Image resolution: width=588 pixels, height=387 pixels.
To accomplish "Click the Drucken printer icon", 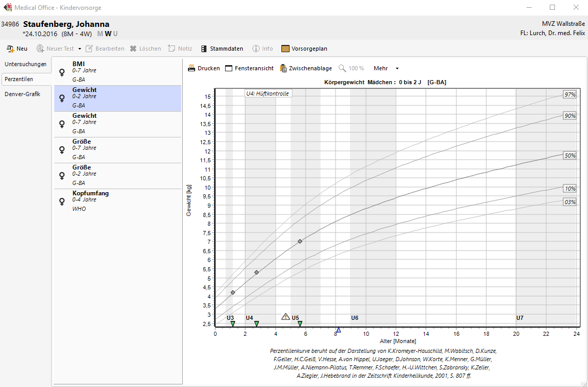I will click(x=191, y=68).
